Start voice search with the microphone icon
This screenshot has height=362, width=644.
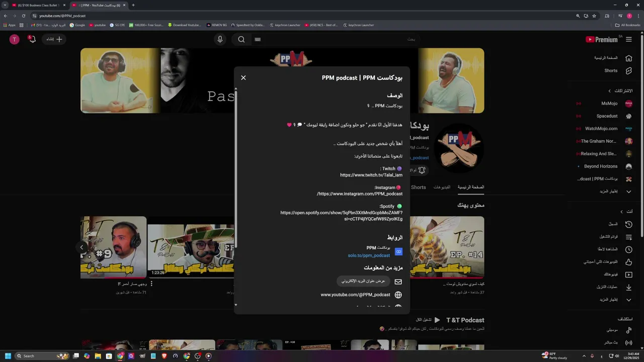coord(220,39)
